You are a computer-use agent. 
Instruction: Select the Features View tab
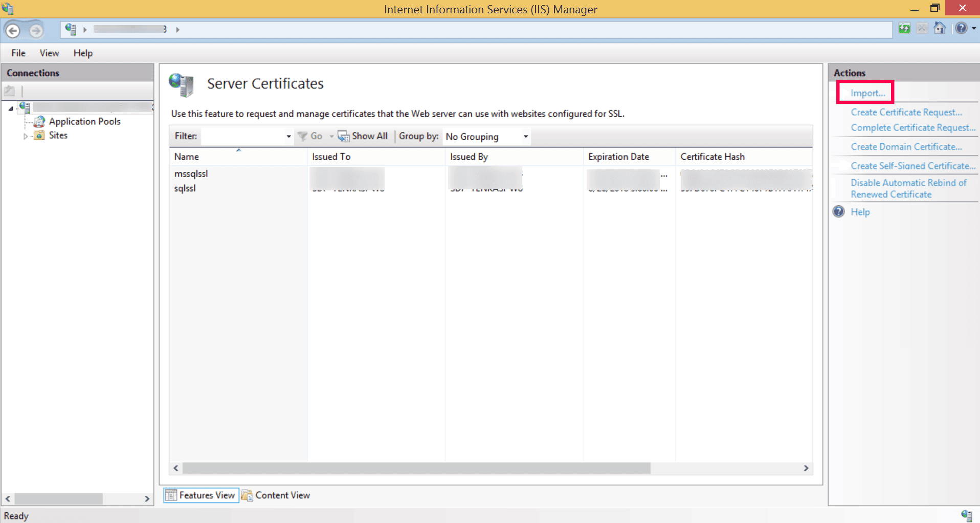click(206, 495)
